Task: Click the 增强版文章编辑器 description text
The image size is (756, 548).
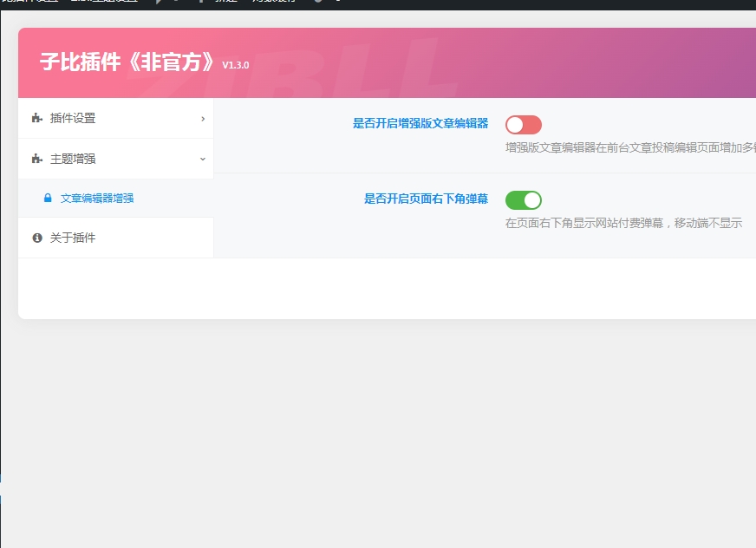Action: point(630,147)
